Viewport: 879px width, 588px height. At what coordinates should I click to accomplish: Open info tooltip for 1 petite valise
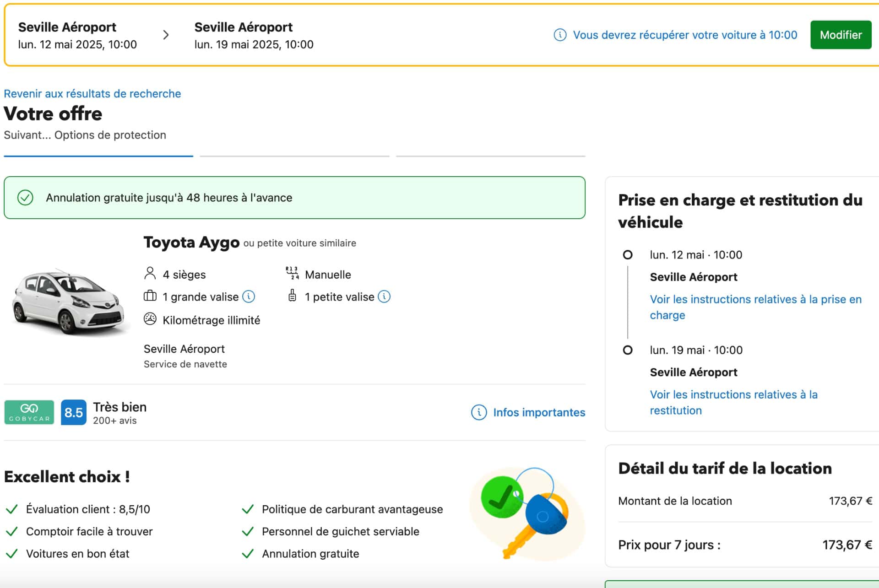(x=384, y=297)
